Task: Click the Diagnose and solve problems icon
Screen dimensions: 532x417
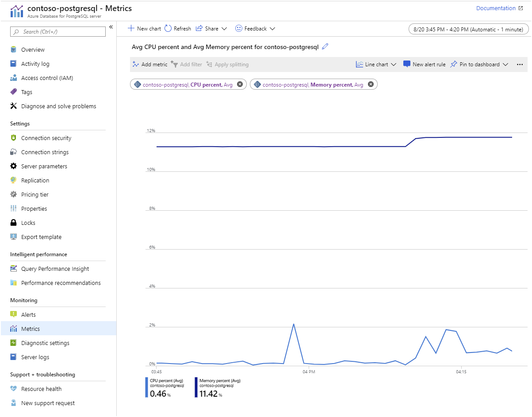Action: point(14,106)
